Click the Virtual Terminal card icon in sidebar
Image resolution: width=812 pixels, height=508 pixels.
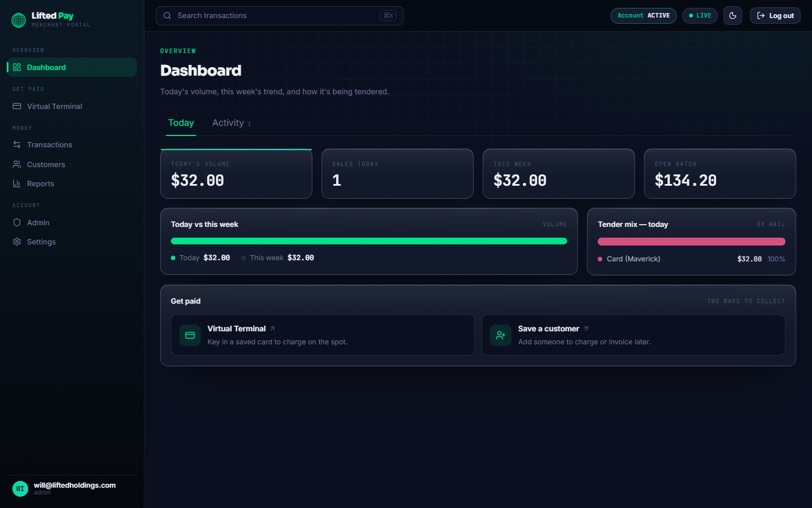(x=17, y=106)
